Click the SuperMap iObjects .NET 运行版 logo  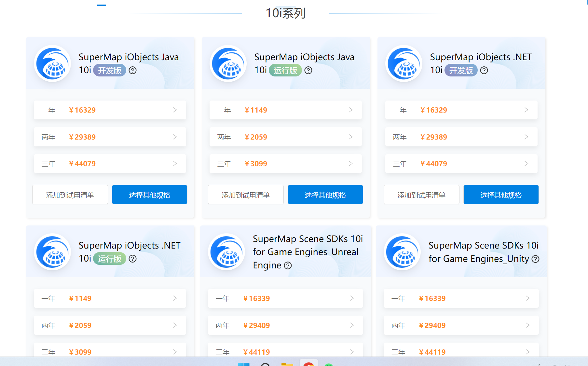[53, 252]
